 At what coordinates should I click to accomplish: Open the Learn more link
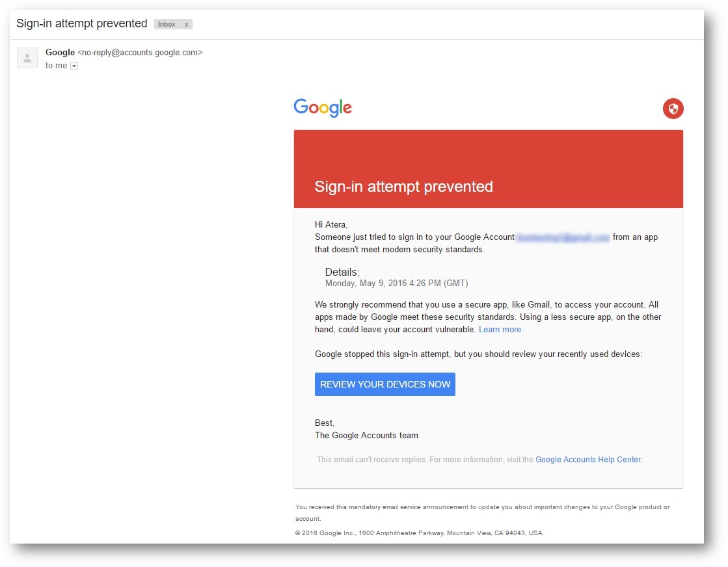tap(500, 330)
